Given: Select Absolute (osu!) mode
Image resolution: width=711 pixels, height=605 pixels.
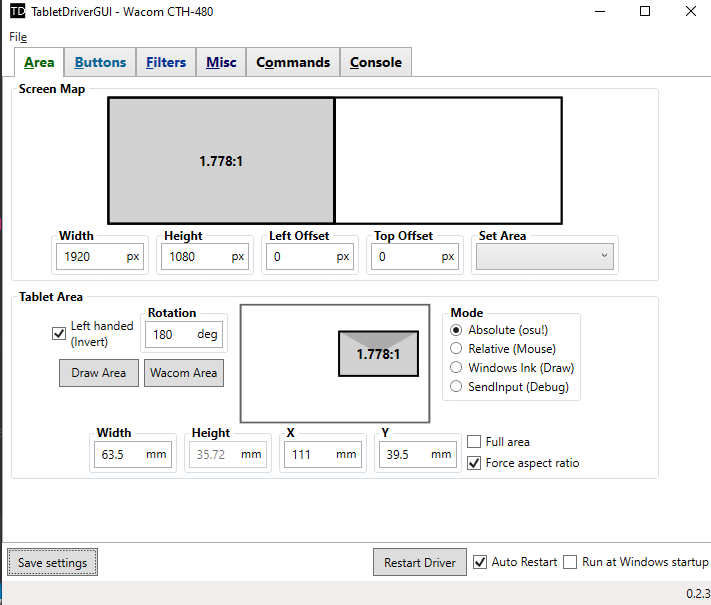Looking at the screenshot, I should click(x=456, y=330).
